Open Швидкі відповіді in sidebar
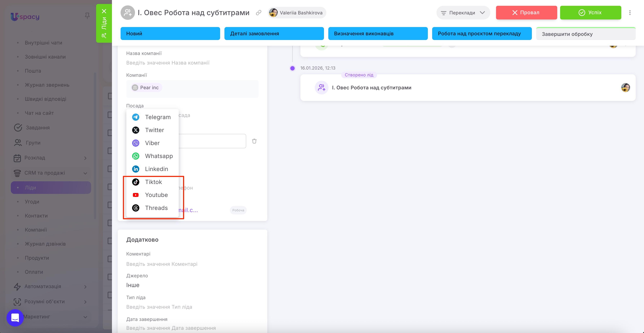Viewport: 644px width, 333px height. 46,99
